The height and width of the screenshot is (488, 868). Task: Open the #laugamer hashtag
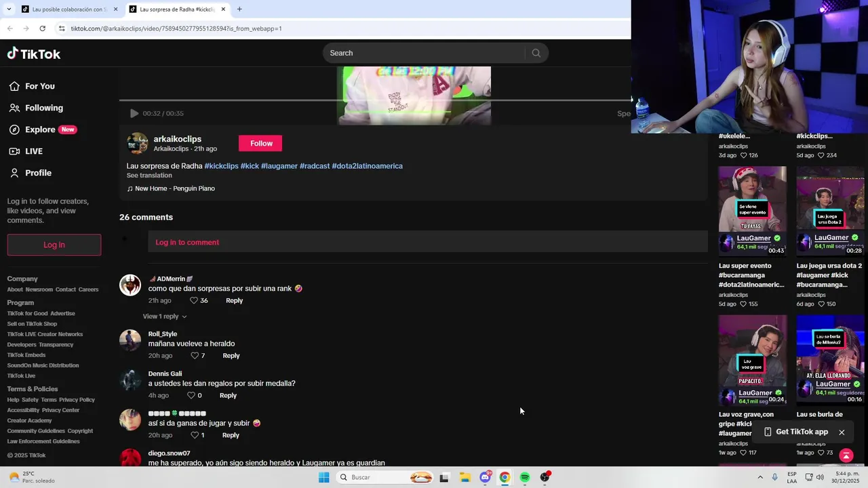[x=279, y=166]
